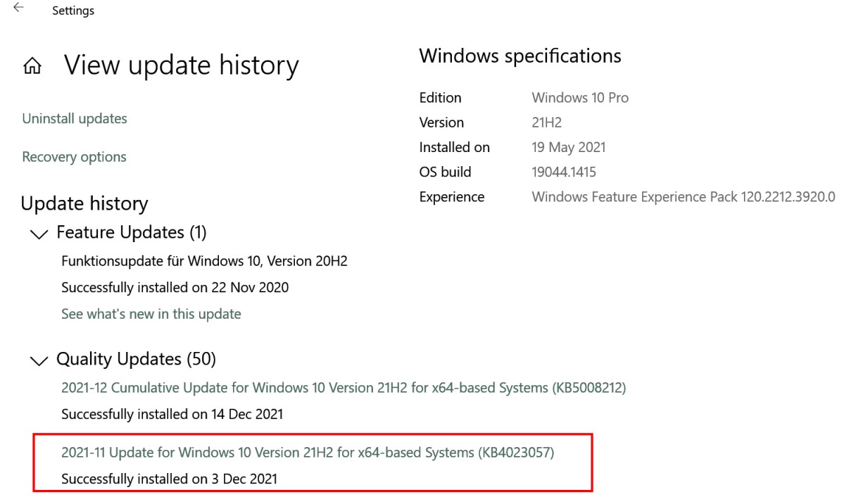The height and width of the screenshot is (504, 856).
Task: Go to Settings home via house icon
Action: click(33, 67)
